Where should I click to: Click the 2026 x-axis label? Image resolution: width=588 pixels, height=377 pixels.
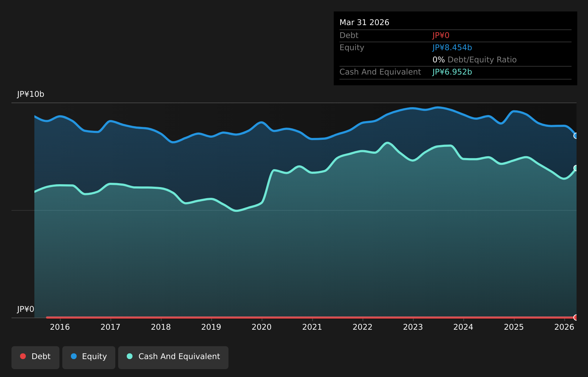point(564,327)
